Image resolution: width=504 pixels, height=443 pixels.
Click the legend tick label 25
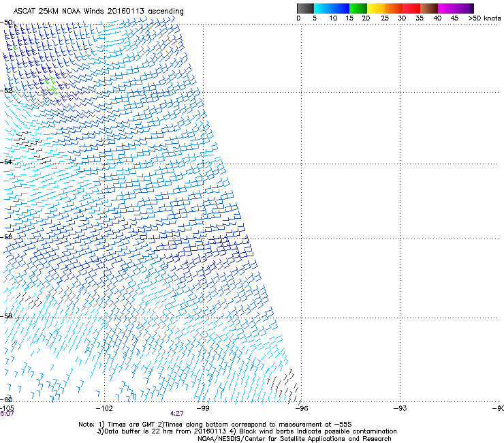tap(385, 18)
